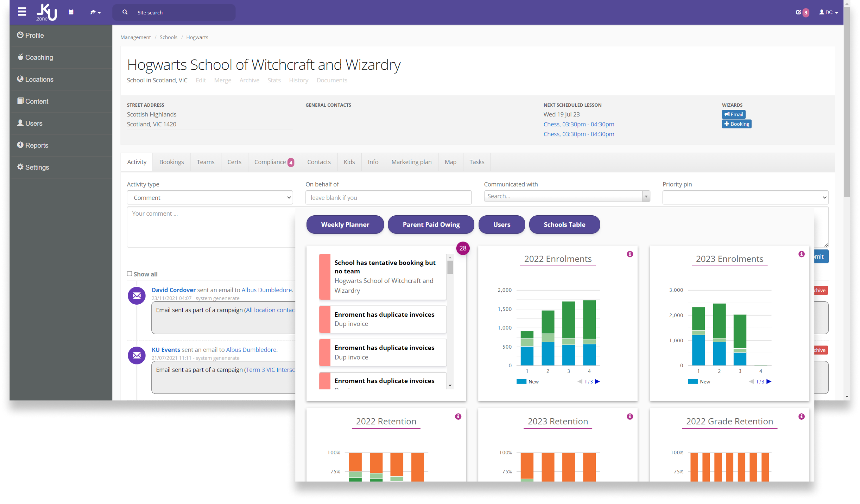Click the On behalf of field
The image size is (860, 504).
tap(388, 198)
